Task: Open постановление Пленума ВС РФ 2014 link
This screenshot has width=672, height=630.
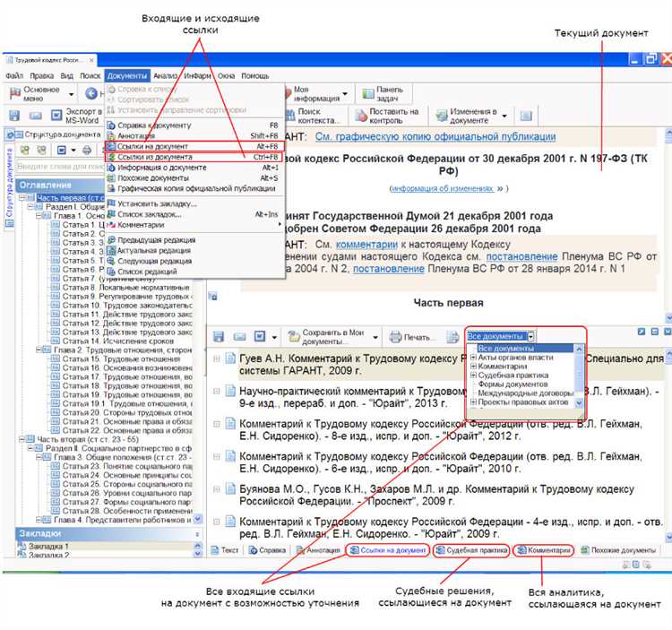Action: pos(388,269)
